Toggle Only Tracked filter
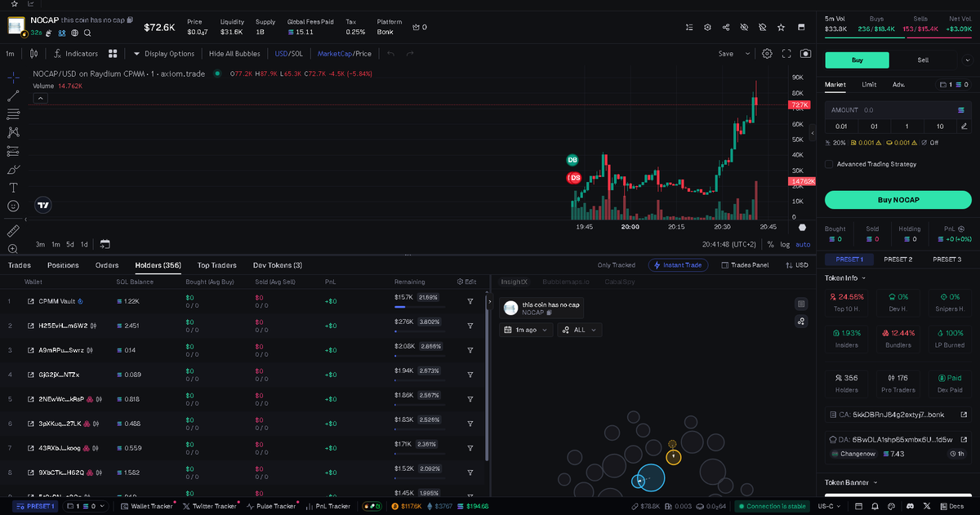The image size is (980, 515). click(616, 265)
